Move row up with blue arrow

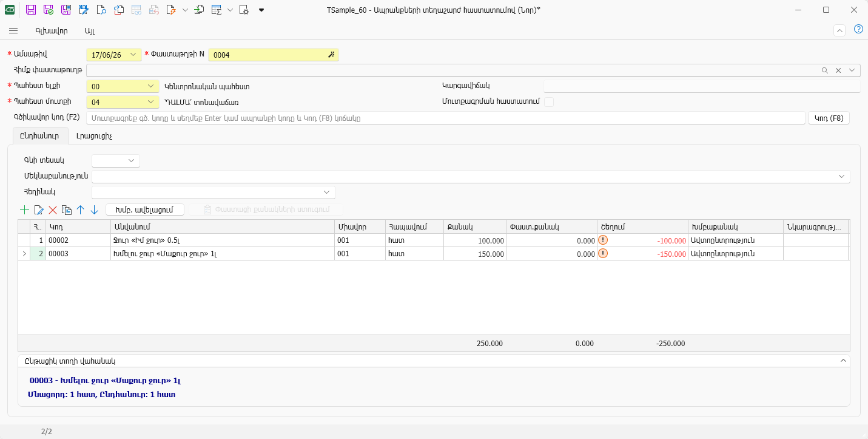coord(81,209)
